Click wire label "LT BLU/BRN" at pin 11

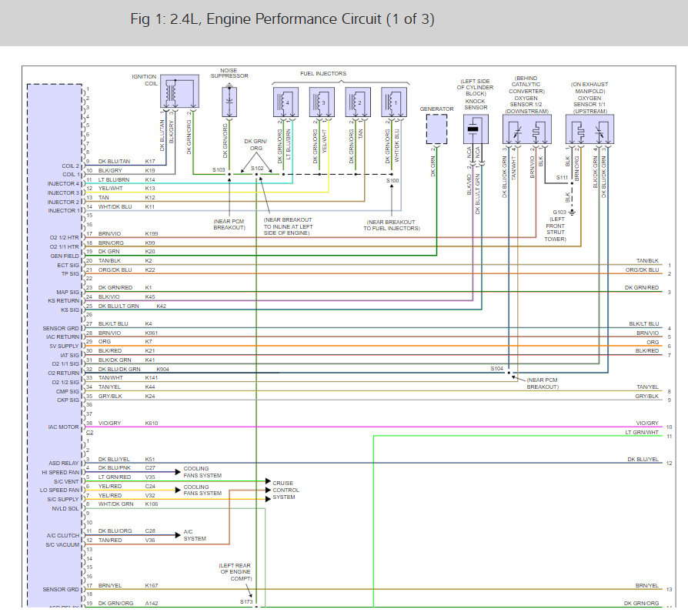[114, 179]
